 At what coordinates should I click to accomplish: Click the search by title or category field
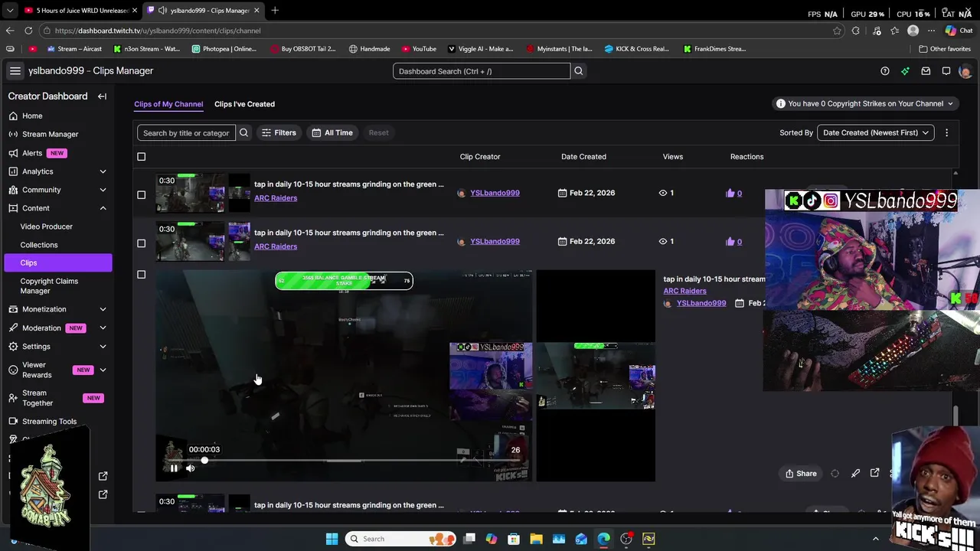point(186,132)
